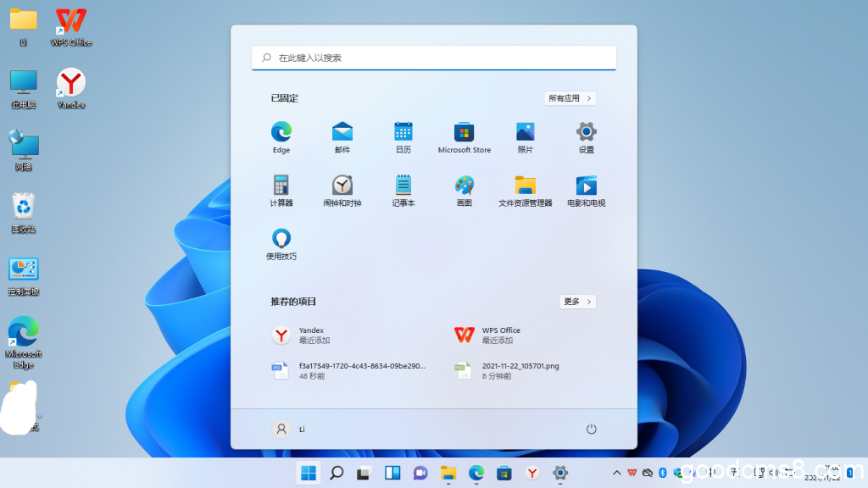
Task: Open Yandex browser from taskbar
Action: click(532, 473)
